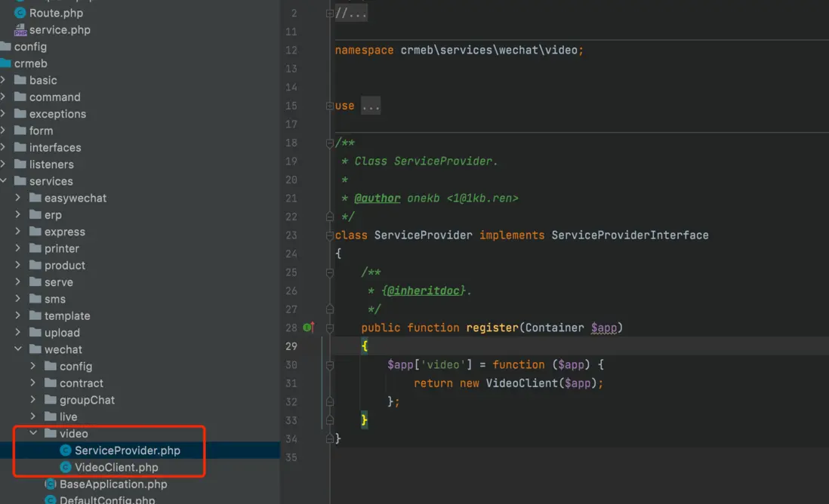Screen dimensions: 829x504
Task: Select the service.php file
Action: (60, 29)
